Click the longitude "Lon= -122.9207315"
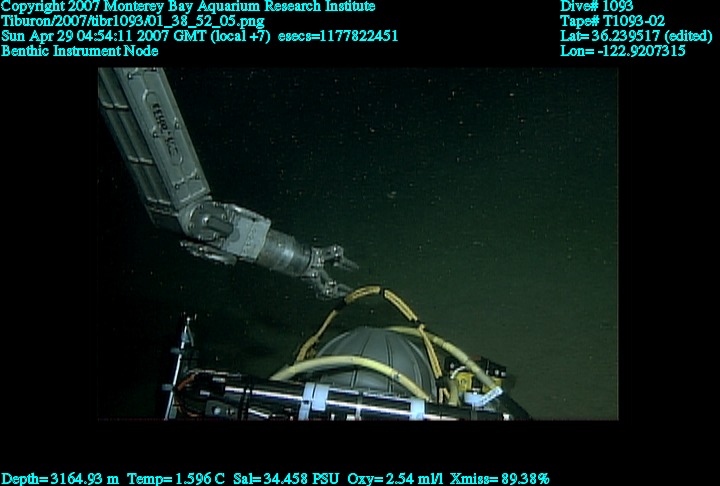720x486 pixels. tap(623, 51)
